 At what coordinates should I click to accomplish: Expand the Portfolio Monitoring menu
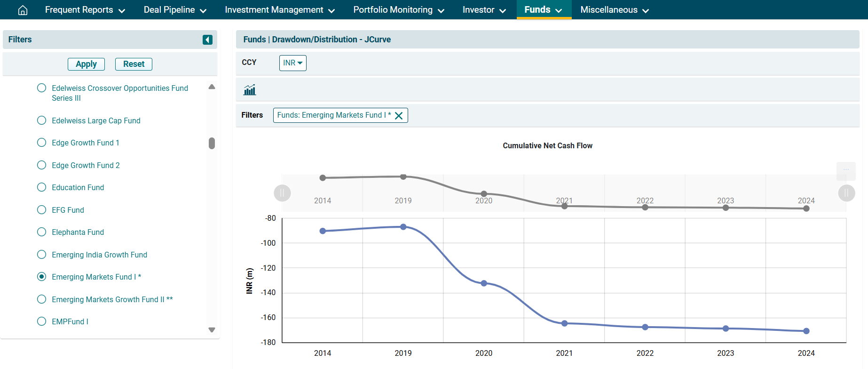(398, 10)
